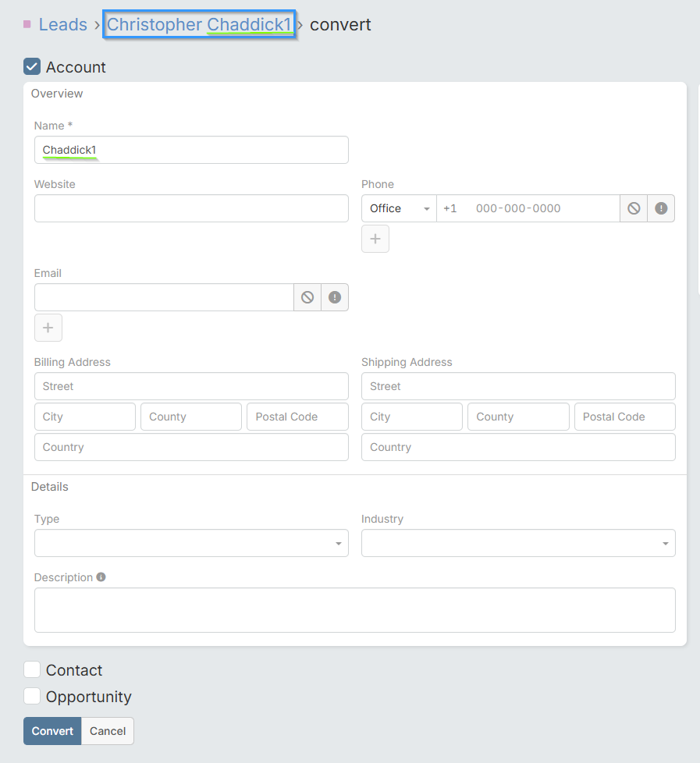Add another email with plus button
700x763 pixels.
[48, 328]
